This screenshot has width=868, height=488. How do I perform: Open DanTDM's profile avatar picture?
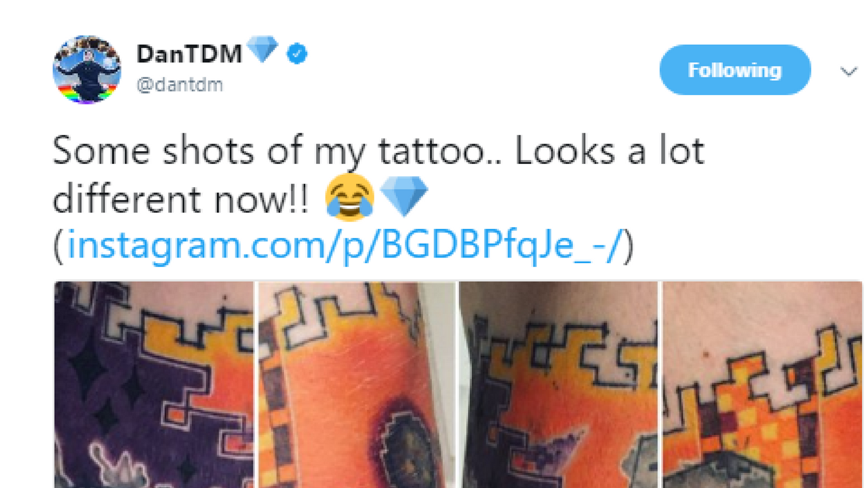(87, 70)
